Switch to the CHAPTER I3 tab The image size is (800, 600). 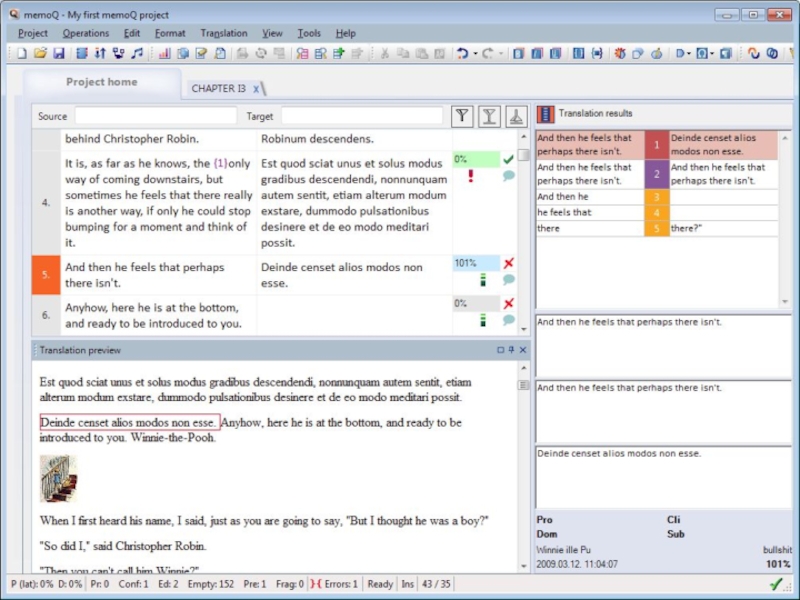pyautogui.click(x=218, y=89)
